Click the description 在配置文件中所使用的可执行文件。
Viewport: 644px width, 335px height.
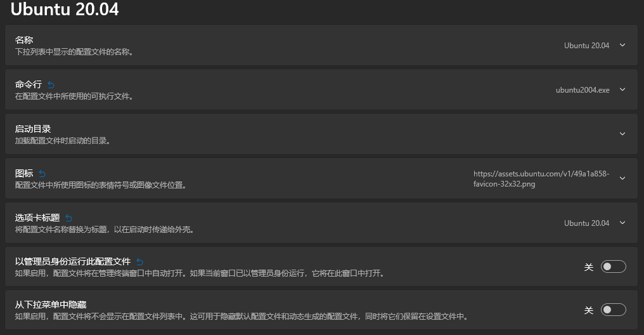click(74, 96)
